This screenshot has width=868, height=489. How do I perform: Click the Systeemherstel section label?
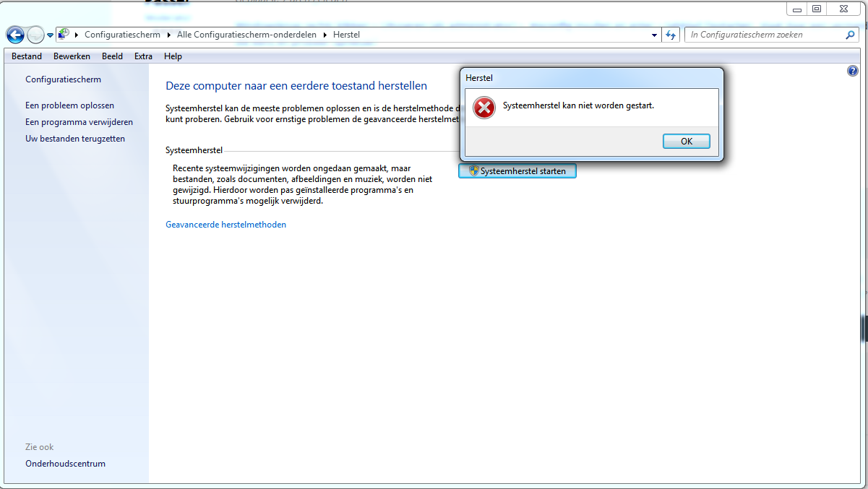(194, 151)
